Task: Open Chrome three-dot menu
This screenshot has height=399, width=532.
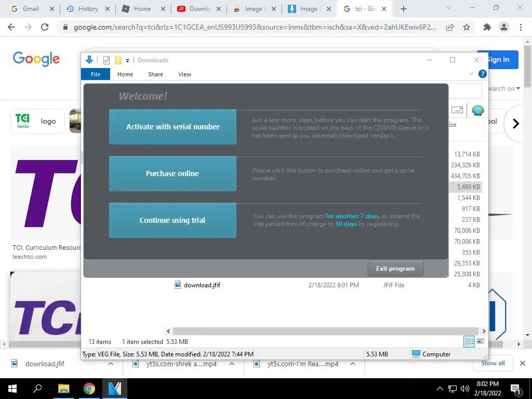Action: pos(521,27)
